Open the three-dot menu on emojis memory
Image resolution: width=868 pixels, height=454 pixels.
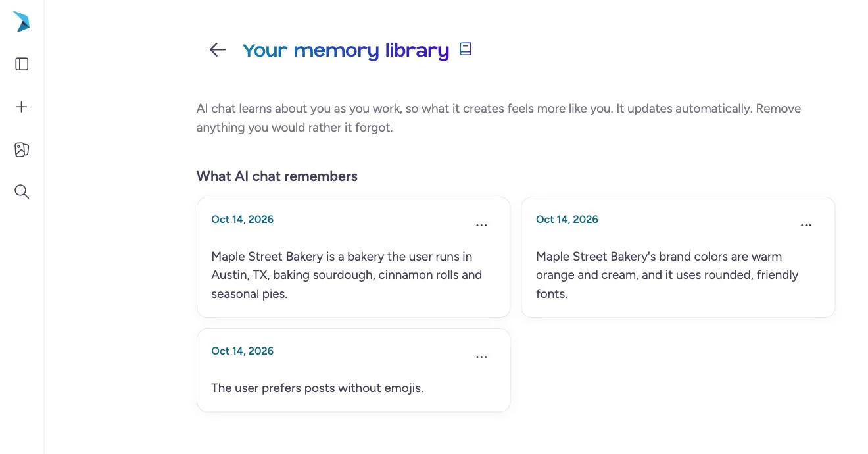481,357
